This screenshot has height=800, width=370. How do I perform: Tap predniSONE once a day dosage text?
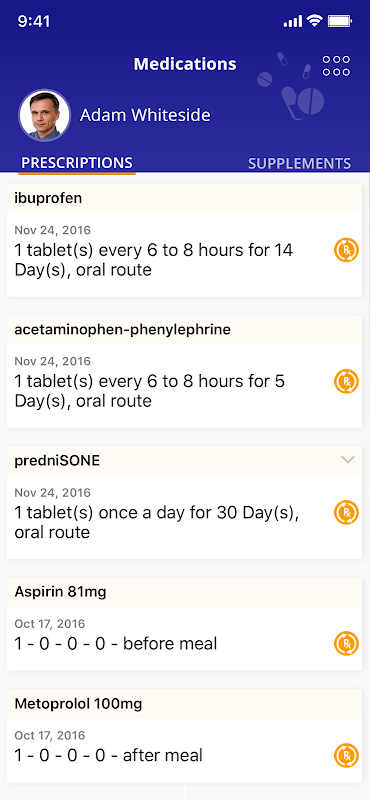157,522
